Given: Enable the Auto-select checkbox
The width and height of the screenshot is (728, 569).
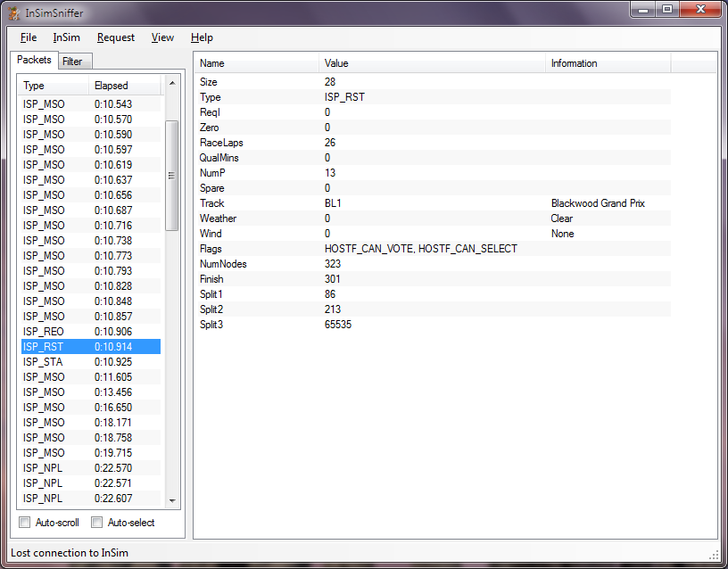Looking at the screenshot, I should pyautogui.click(x=96, y=523).
